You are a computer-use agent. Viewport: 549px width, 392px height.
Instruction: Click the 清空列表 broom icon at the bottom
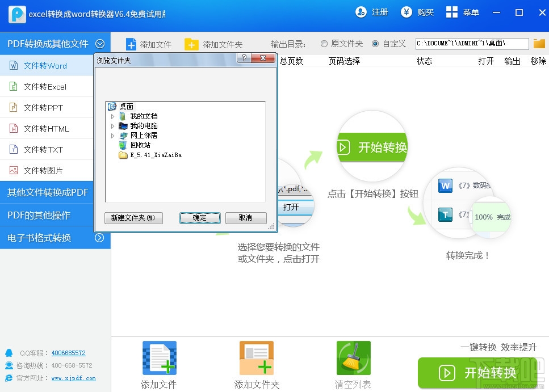pyautogui.click(x=353, y=357)
